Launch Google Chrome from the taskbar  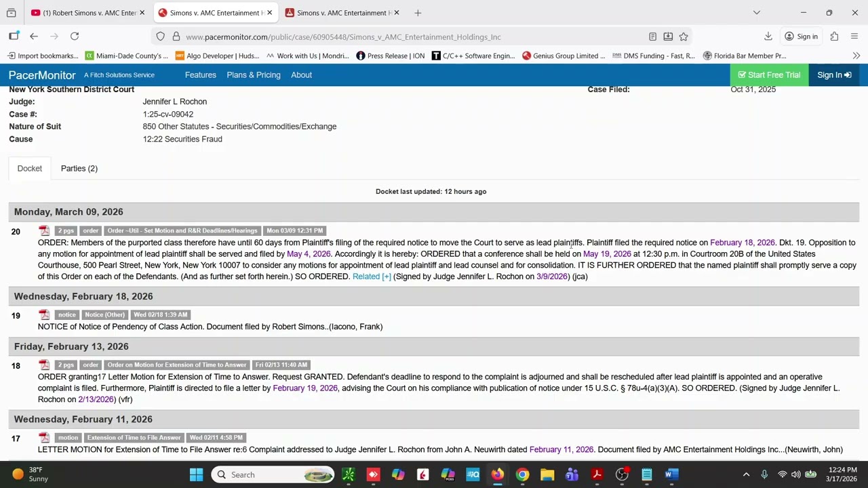(522, 474)
